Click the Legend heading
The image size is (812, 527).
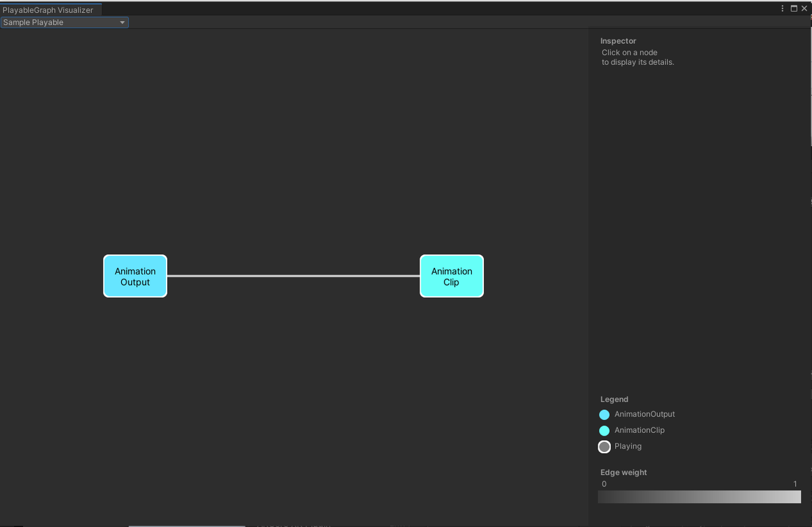click(614, 399)
